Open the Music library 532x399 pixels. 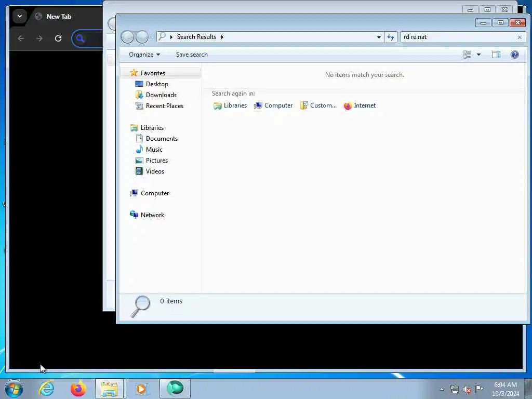pos(154,149)
